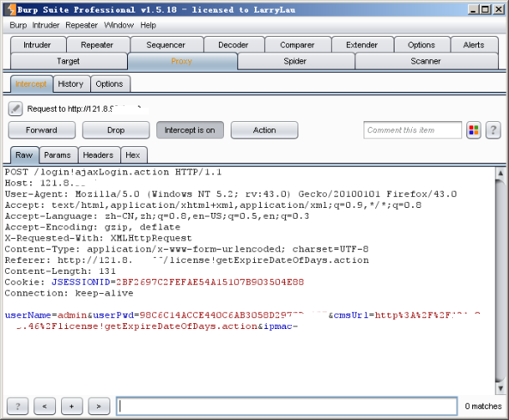Open the Intruder menu in the menu bar
509x420 pixels.
click(x=46, y=25)
